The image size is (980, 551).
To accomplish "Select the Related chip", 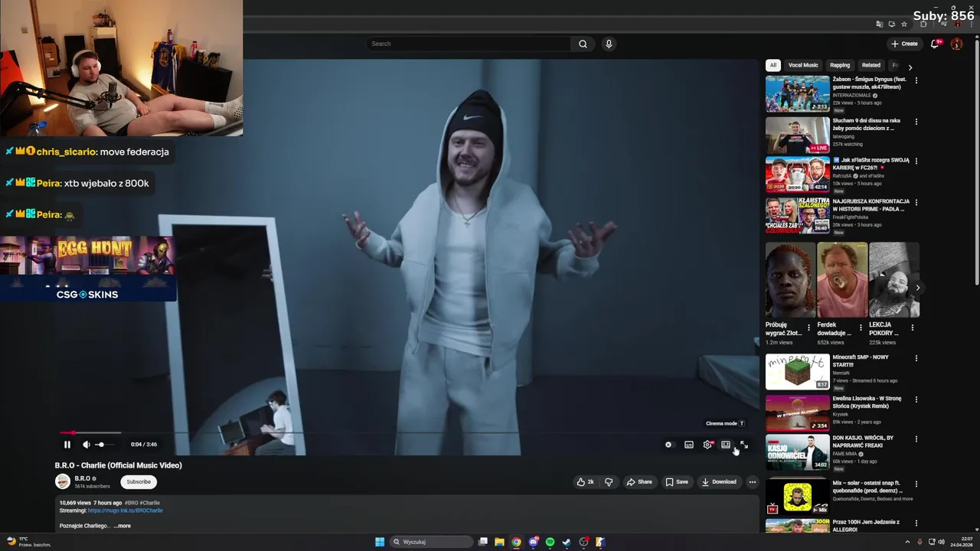I will coord(871,65).
